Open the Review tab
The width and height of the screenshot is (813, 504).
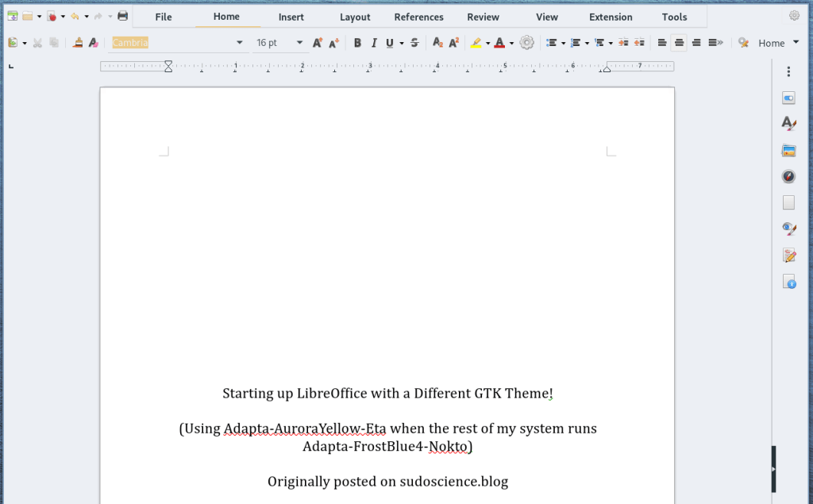click(483, 16)
